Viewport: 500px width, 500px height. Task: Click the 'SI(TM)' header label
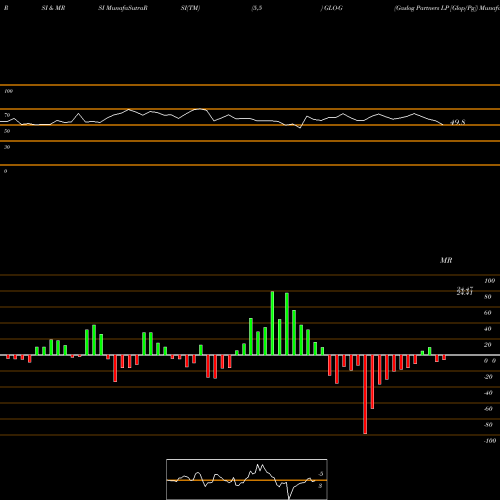[190, 8]
